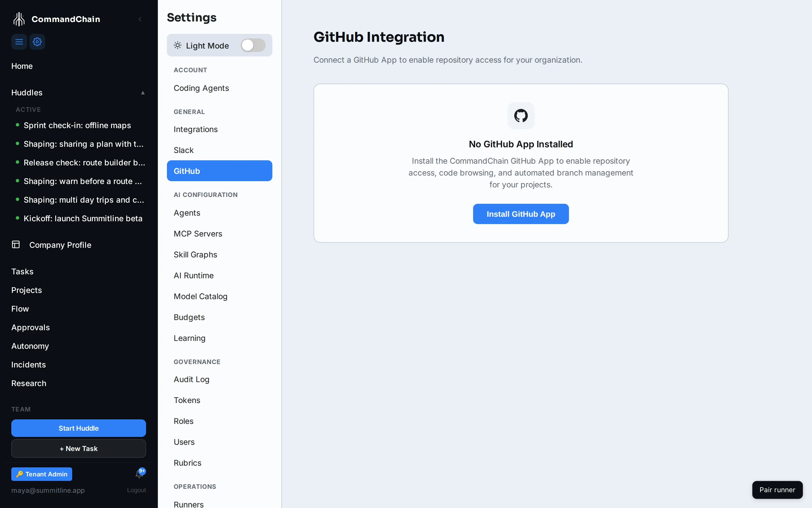Open notifications bell with 9+ badge
The image size is (812, 508).
pos(140,473)
